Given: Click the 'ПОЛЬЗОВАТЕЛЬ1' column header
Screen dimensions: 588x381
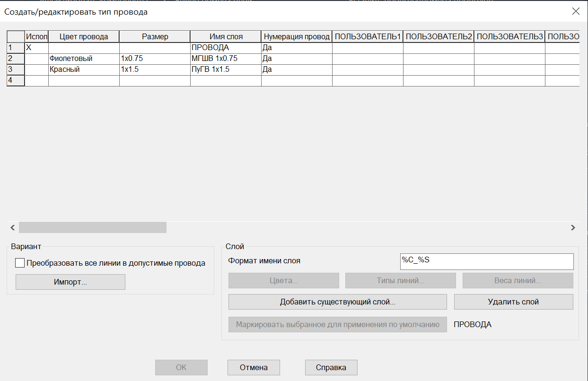Looking at the screenshot, I should [x=368, y=37].
